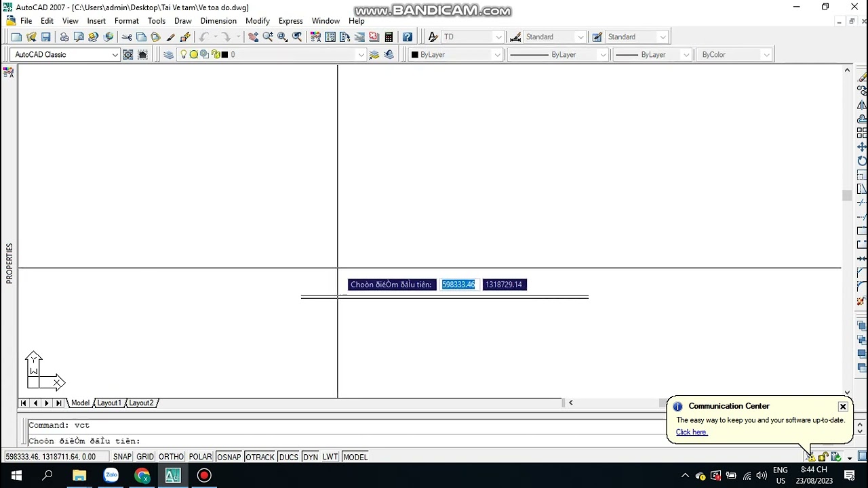Select the Zoom Window tool
Image resolution: width=868 pixels, height=488 pixels.
[282, 37]
